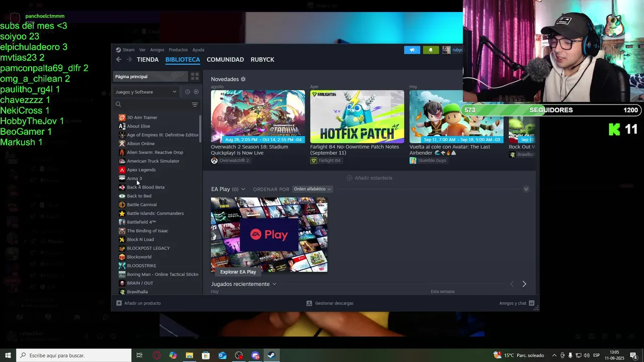This screenshot has width=644, height=362.
Task: Click the taskbar search box
Action: click(x=74, y=355)
